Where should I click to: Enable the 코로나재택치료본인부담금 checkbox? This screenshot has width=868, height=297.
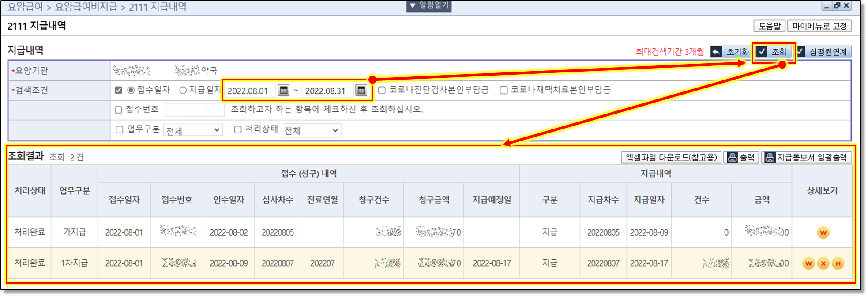pyautogui.click(x=504, y=90)
